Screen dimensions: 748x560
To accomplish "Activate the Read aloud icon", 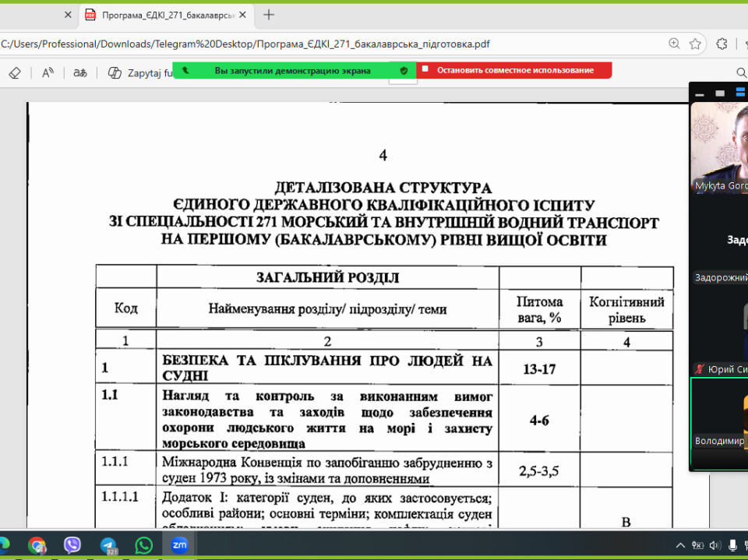I will [48, 73].
